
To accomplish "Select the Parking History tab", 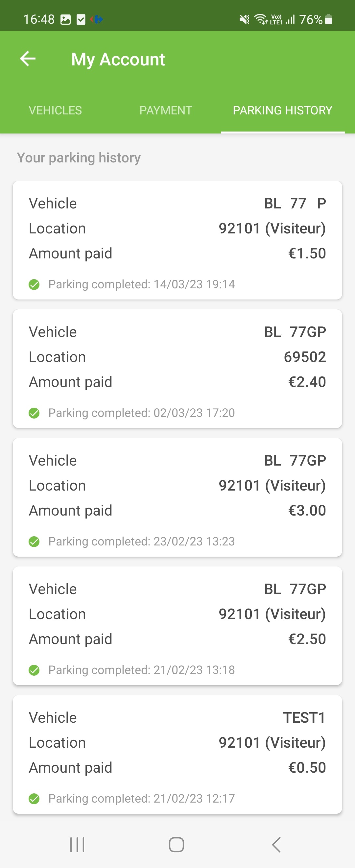I will [282, 110].
